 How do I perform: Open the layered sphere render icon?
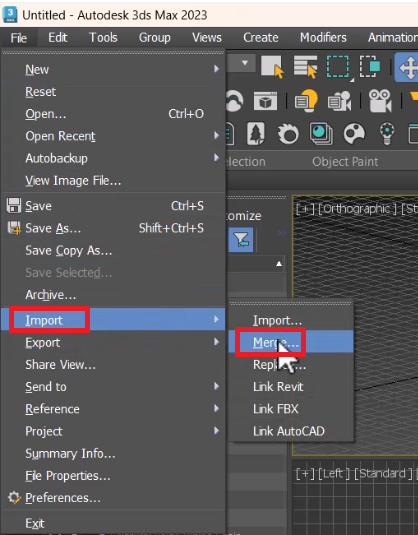(321, 133)
